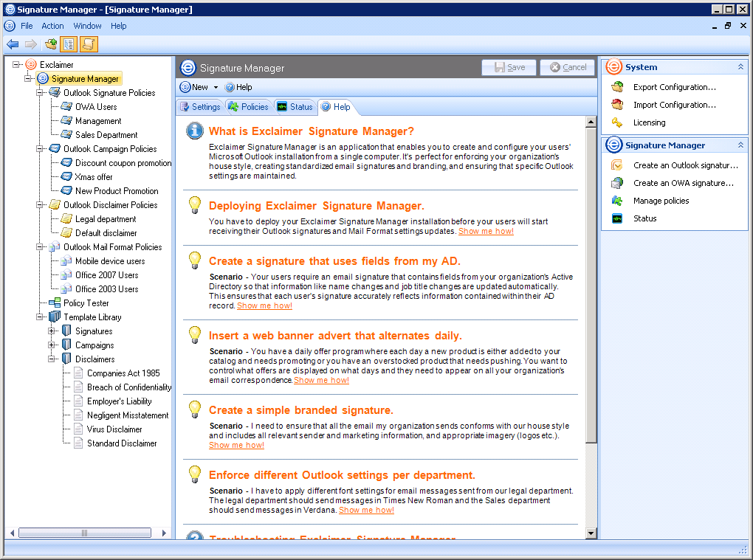Click the Policy Tester icon

click(55, 303)
